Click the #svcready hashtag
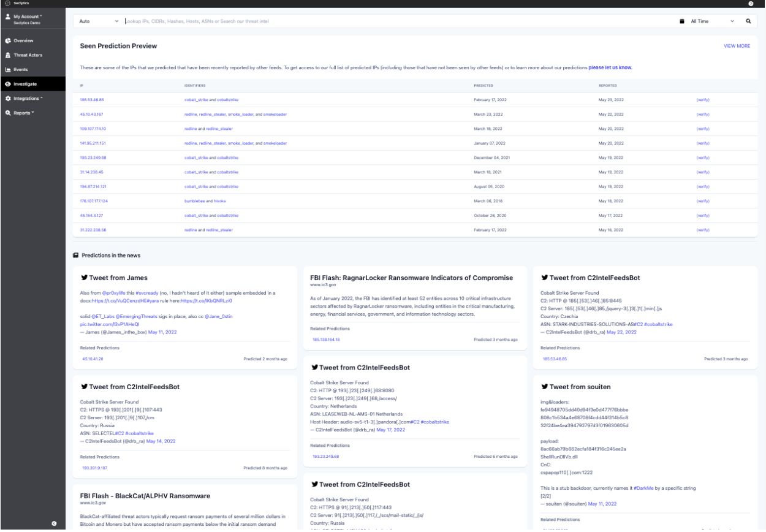 click(x=146, y=294)
